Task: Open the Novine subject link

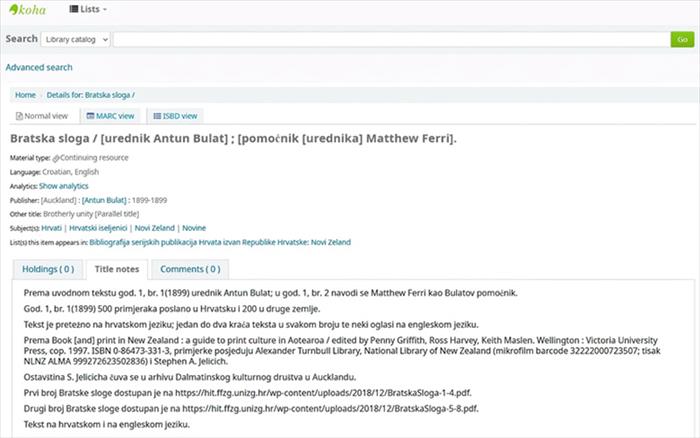Action: point(194,228)
